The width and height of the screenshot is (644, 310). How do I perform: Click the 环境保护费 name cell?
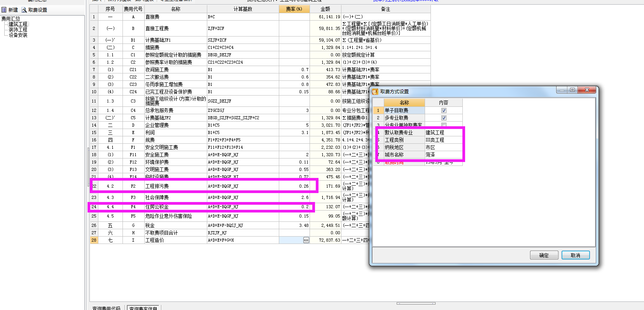pos(175,162)
